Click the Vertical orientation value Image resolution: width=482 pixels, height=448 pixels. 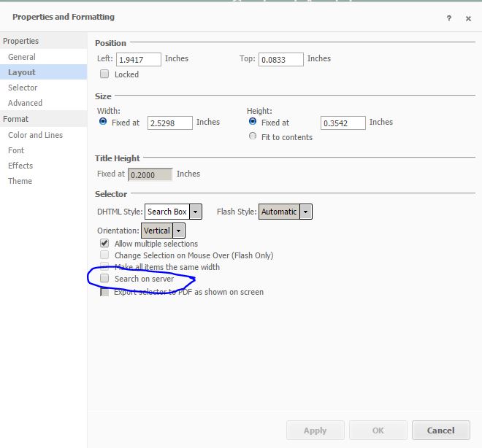pyautogui.click(x=157, y=231)
